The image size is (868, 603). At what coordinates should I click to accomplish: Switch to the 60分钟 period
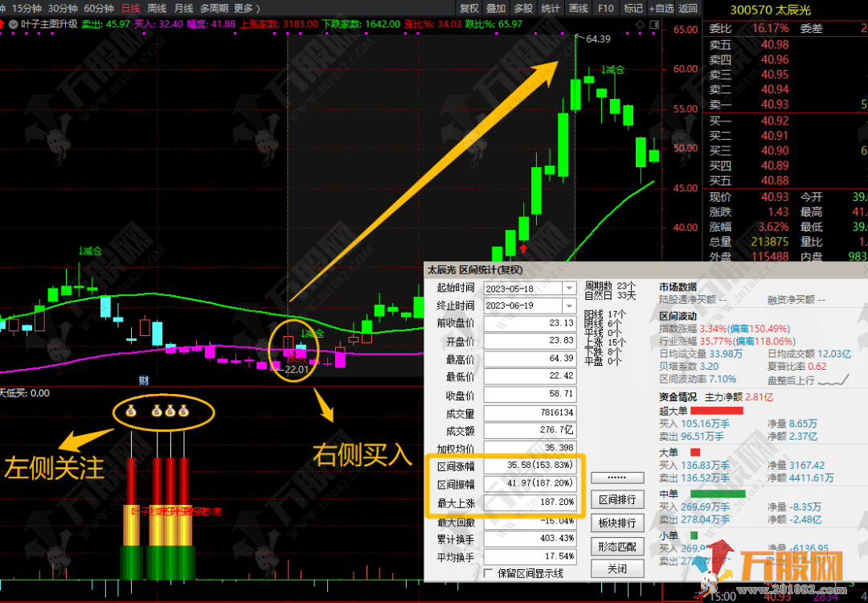pos(99,8)
